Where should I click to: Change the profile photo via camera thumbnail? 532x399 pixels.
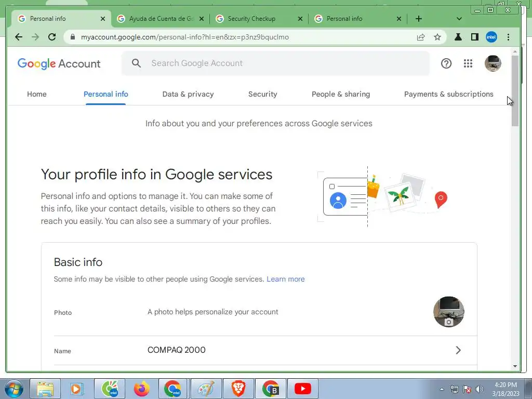[449, 312]
